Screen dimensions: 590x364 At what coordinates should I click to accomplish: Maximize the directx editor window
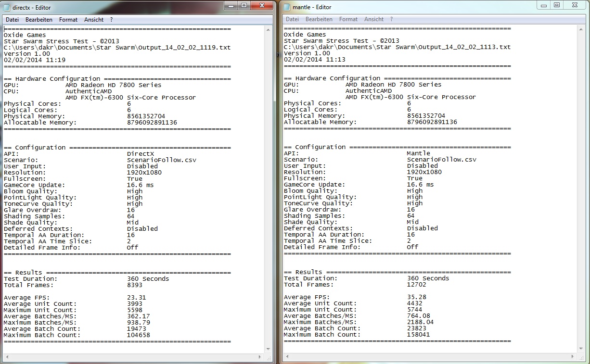click(244, 5)
